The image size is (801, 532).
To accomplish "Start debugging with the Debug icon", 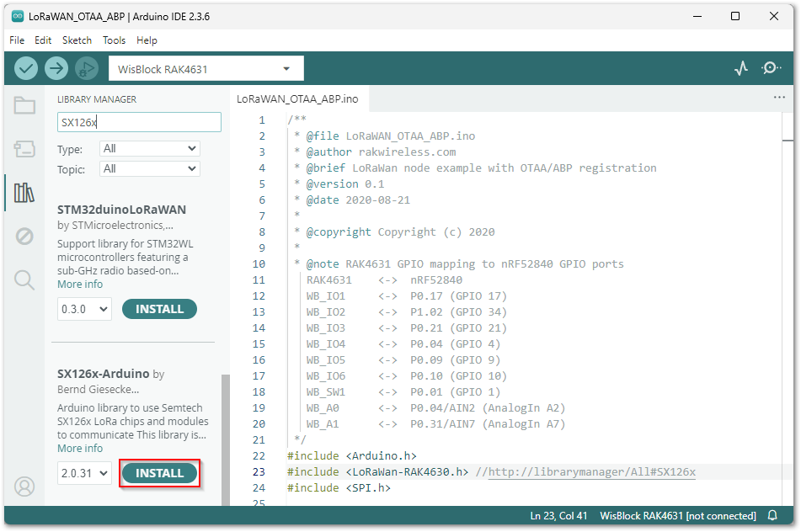I will click(86, 68).
